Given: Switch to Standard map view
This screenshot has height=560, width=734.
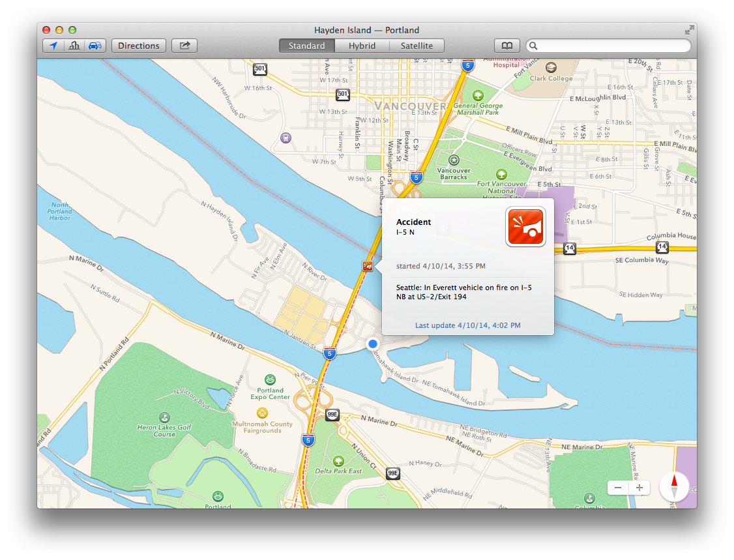Looking at the screenshot, I should [306, 46].
